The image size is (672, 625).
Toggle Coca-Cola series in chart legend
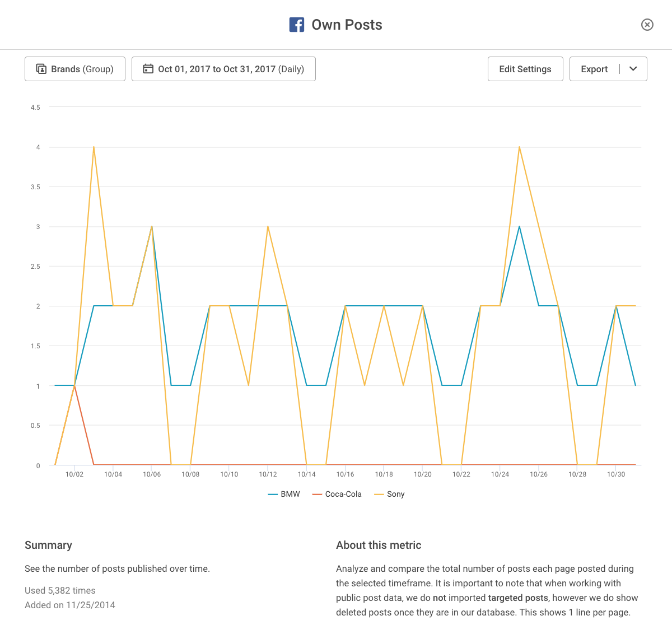tap(337, 494)
